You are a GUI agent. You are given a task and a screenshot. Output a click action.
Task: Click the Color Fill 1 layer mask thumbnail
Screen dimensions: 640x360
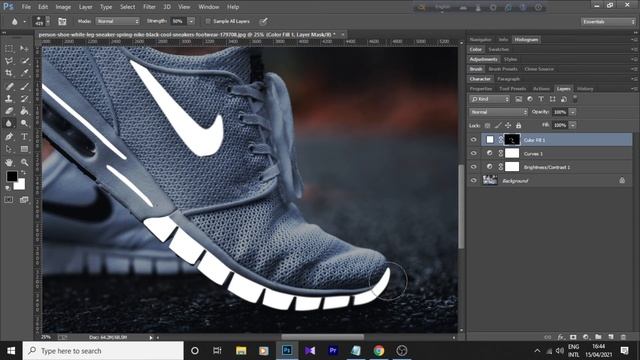pyautogui.click(x=512, y=140)
